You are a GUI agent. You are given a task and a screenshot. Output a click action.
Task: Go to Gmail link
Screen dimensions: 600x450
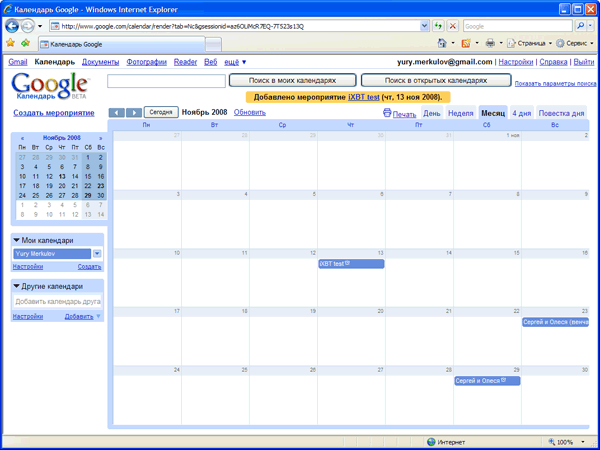(x=18, y=62)
